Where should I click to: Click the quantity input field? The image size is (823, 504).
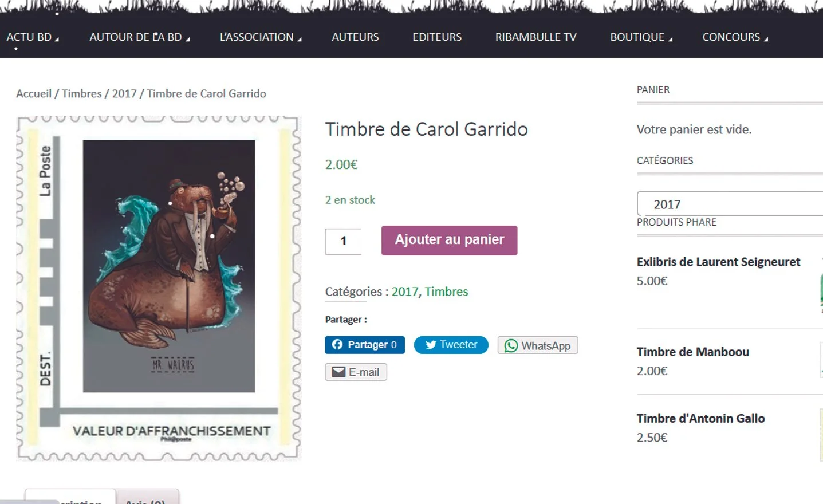[343, 241]
